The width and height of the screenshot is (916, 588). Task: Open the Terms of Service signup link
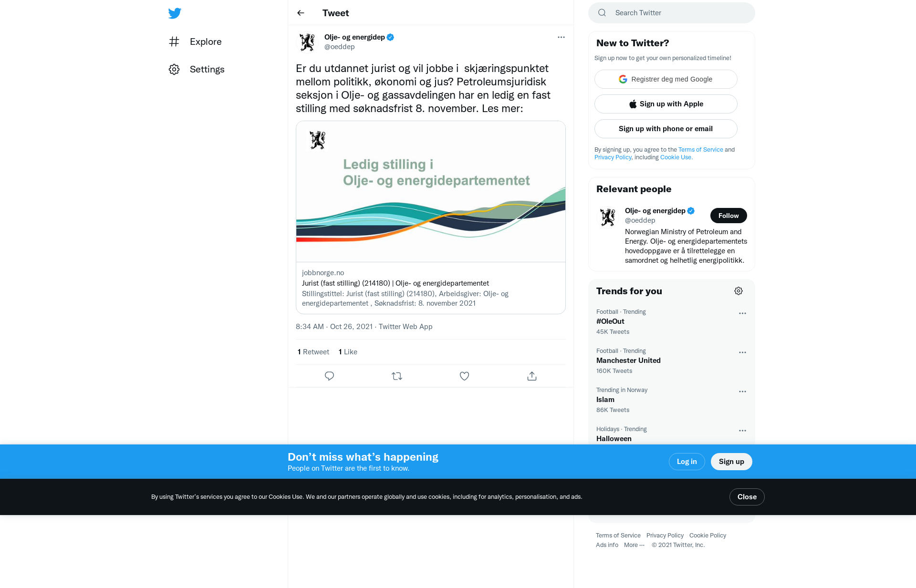[x=701, y=150]
